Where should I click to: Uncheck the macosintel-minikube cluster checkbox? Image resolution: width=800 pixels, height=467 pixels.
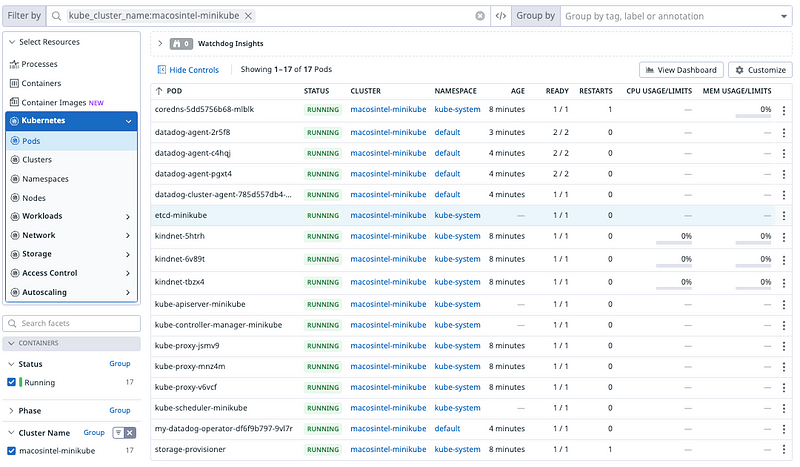[12, 451]
